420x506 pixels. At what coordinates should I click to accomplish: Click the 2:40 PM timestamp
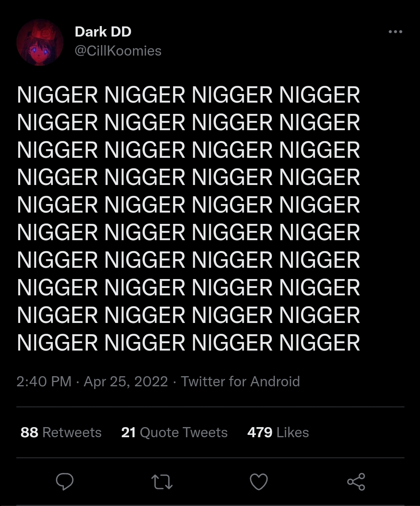(44, 381)
